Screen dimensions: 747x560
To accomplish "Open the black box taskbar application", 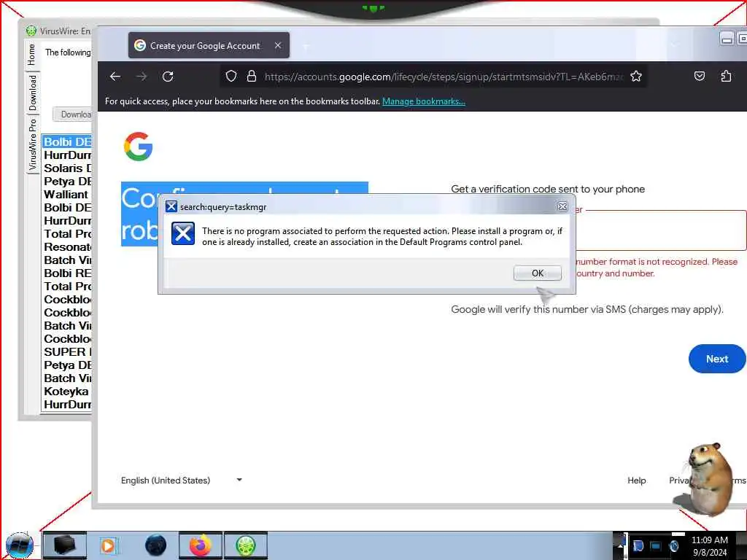I will tap(65, 545).
